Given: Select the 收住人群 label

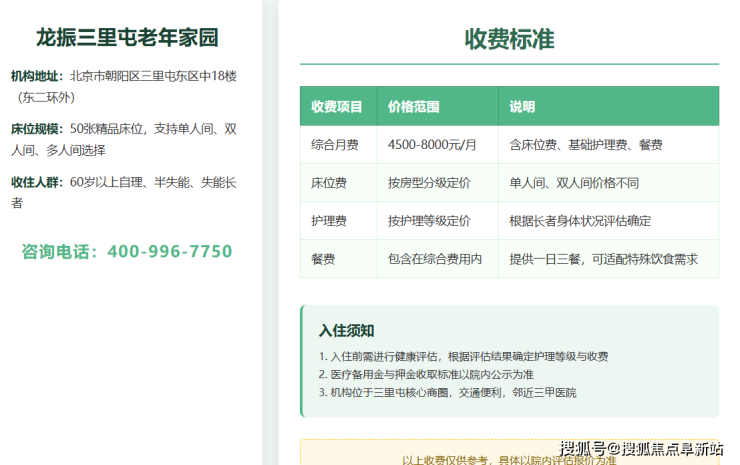Looking at the screenshot, I should point(37,182).
